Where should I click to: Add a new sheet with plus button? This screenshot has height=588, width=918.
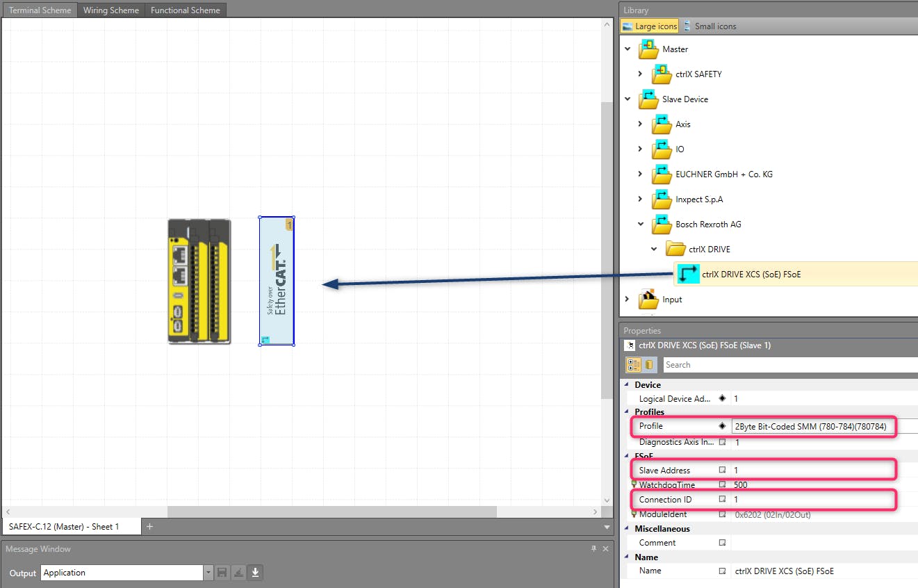click(149, 527)
